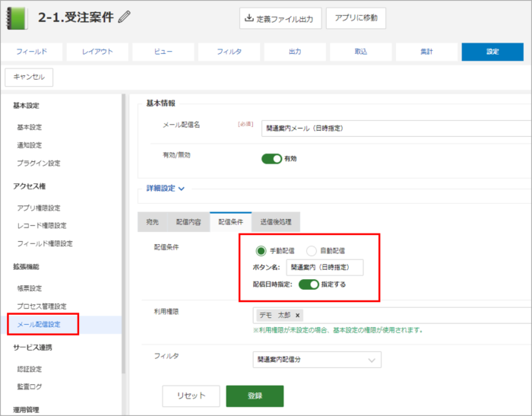The image size is (532, 416).
Task: Open レコード権限設定 in the sidebar
Action: (x=42, y=226)
